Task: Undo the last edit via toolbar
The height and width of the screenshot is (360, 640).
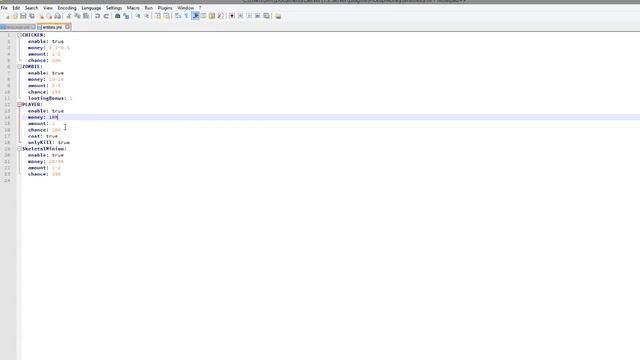Action: [98, 16]
